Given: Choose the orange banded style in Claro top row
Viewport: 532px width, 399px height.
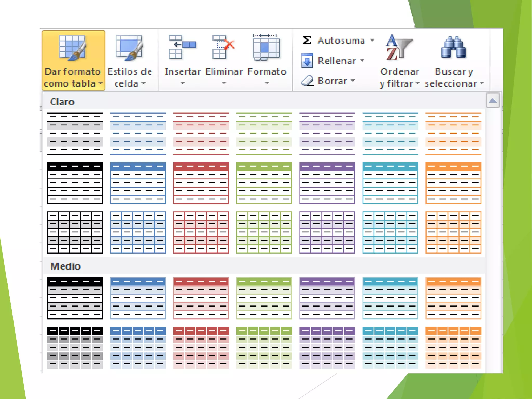Looking at the screenshot, I should 453,134.
